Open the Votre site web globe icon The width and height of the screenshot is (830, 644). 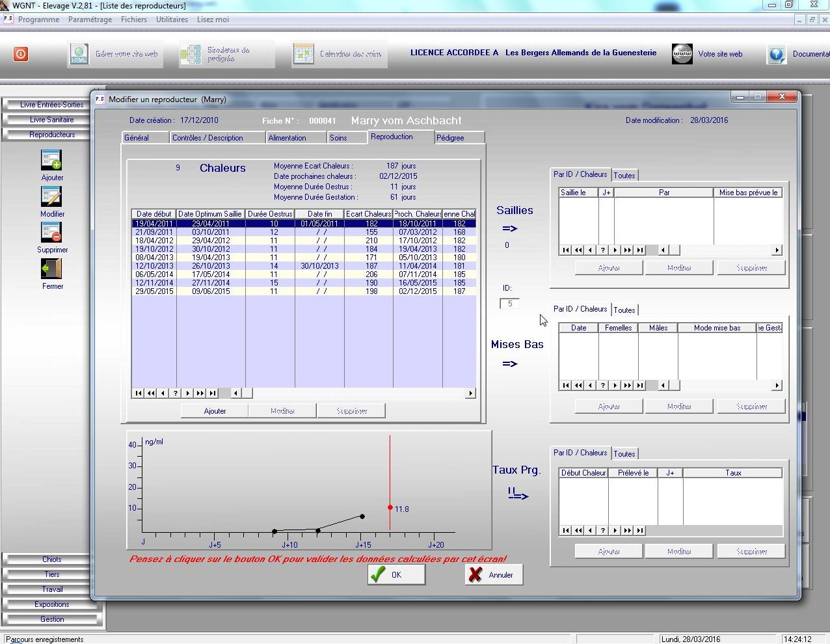coord(682,54)
